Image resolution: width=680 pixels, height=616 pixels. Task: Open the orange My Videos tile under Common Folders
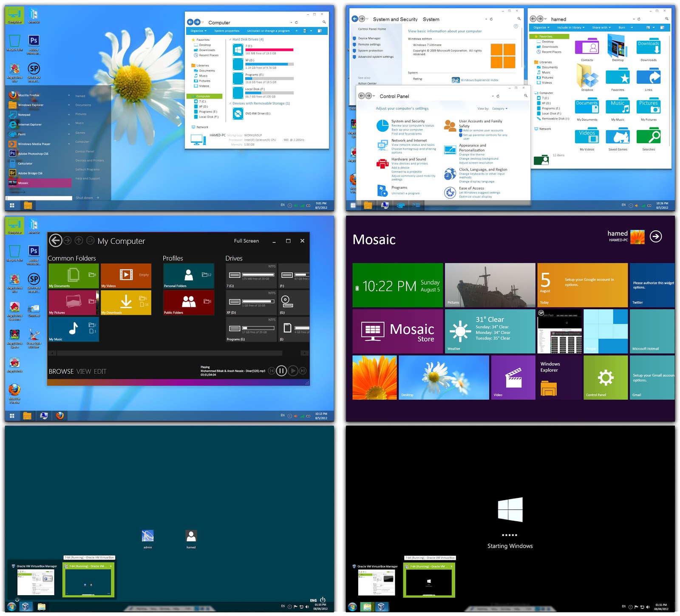click(x=126, y=276)
